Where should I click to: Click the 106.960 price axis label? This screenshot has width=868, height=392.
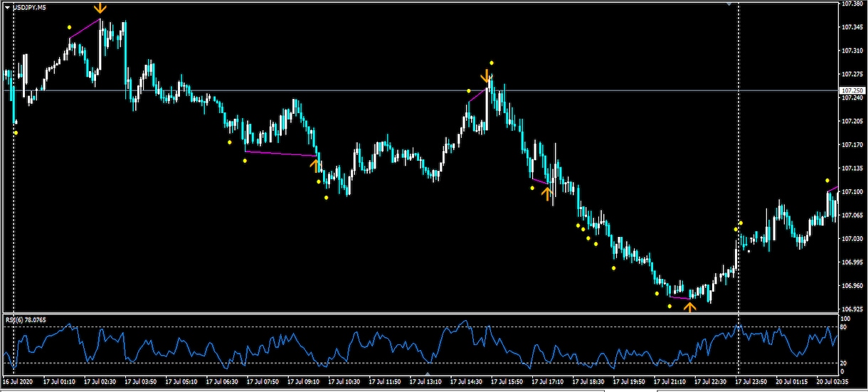(x=852, y=285)
